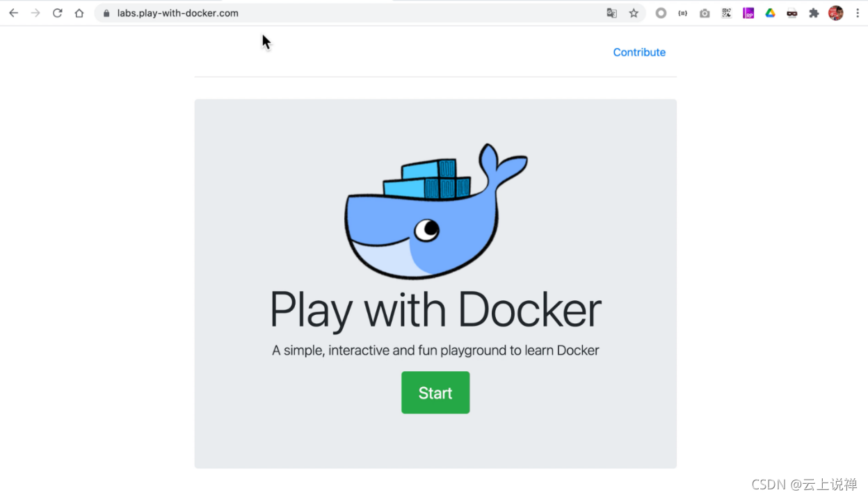The width and height of the screenshot is (868, 497).
Task: Go back using the back arrow
Action: 13,13
